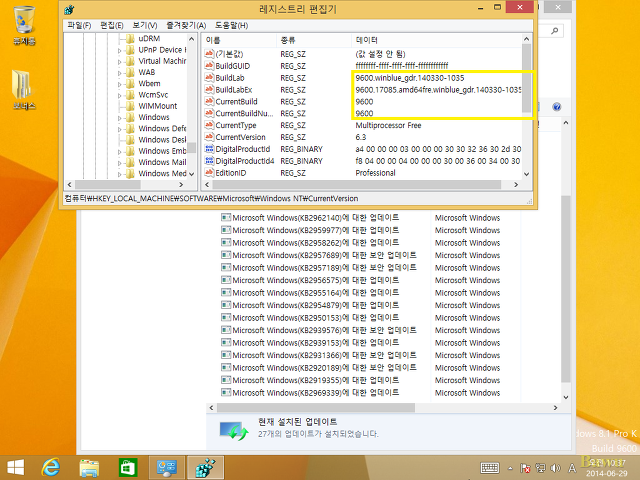
Task: Select the uDRM folder icon
Action: (x=130, y=39)
